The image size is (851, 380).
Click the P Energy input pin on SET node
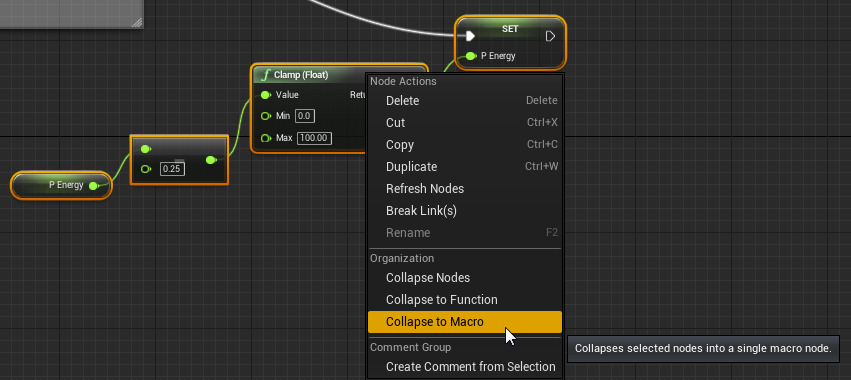coord(471,56)
